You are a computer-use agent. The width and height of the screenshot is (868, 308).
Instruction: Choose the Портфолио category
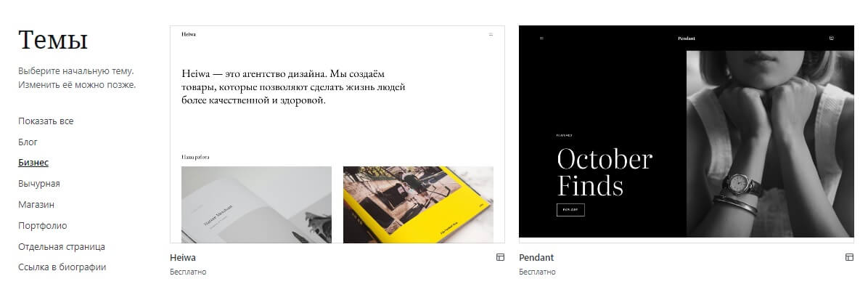coord(43,226)
